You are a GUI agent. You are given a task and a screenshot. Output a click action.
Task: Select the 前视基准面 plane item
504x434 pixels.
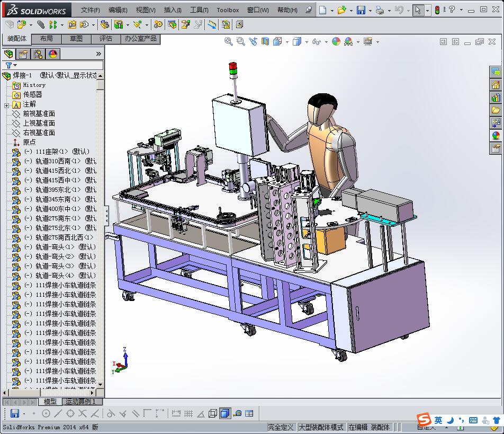[39, 113]
